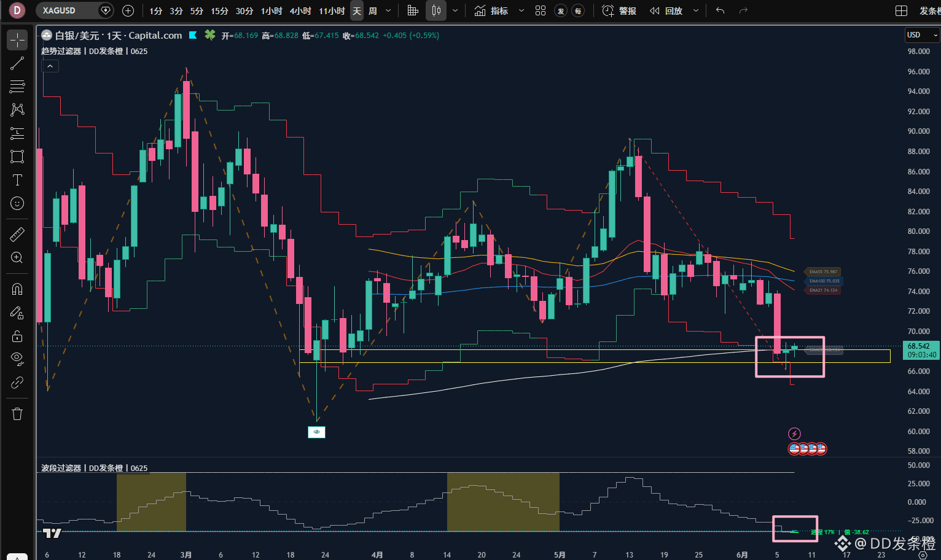Open the 指标 indicators dialog
This screenshot has height=560, width=941.
(491, 11)
